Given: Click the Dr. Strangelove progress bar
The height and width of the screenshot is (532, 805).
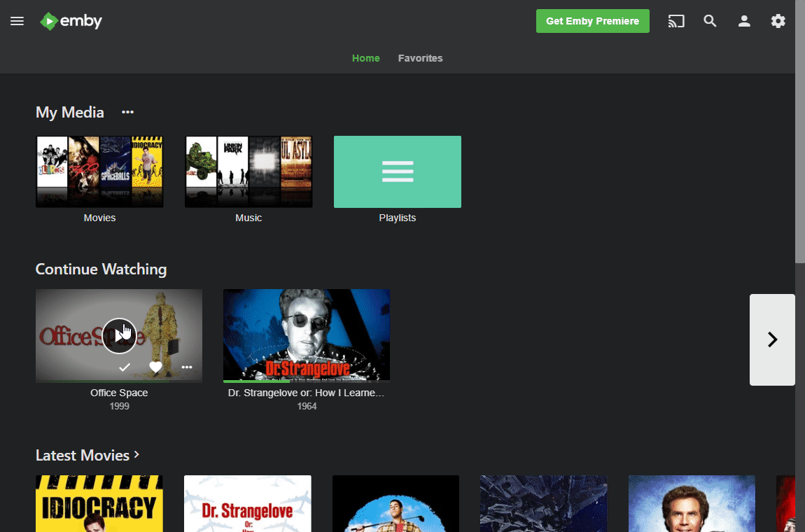Looking at the screenshot, I should point(307,381).
